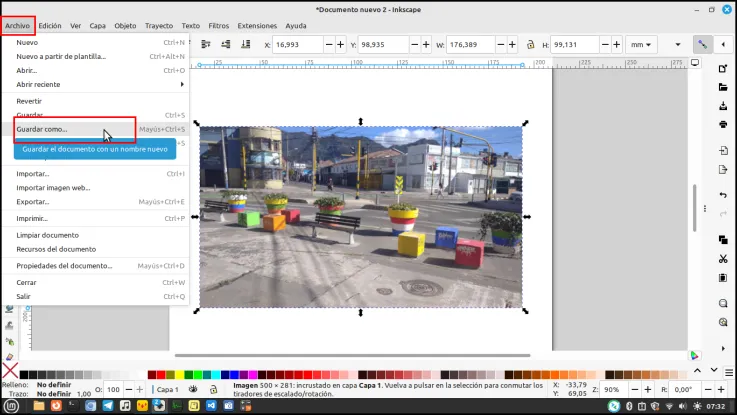Open Visual Studio Code from taskbar
This screenshot has height=415, width=737.
(x=211, y=406)
